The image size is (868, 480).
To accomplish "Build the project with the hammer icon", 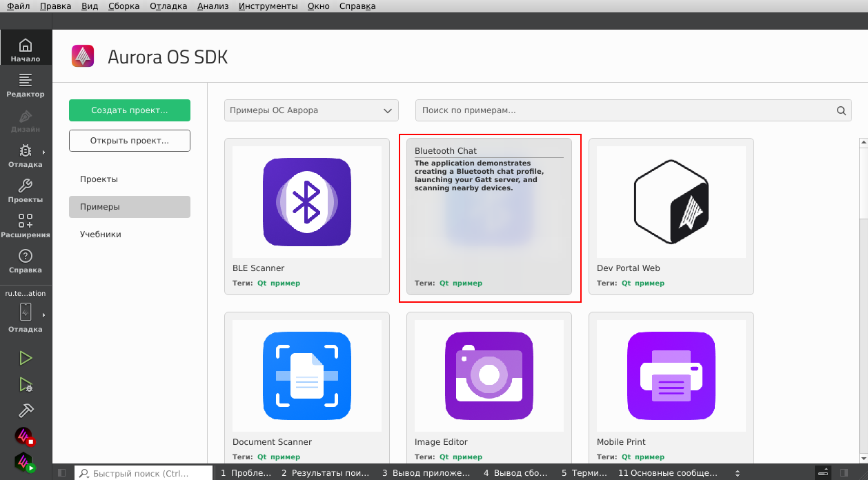I will coord(26,410).
